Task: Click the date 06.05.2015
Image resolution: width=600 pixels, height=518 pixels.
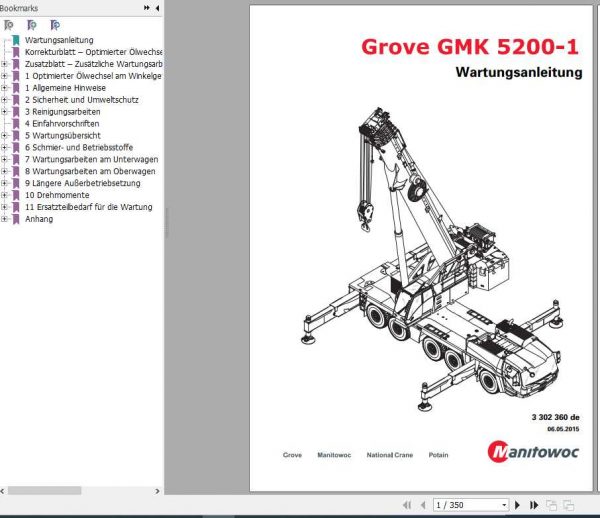Action: pos(563,429)
